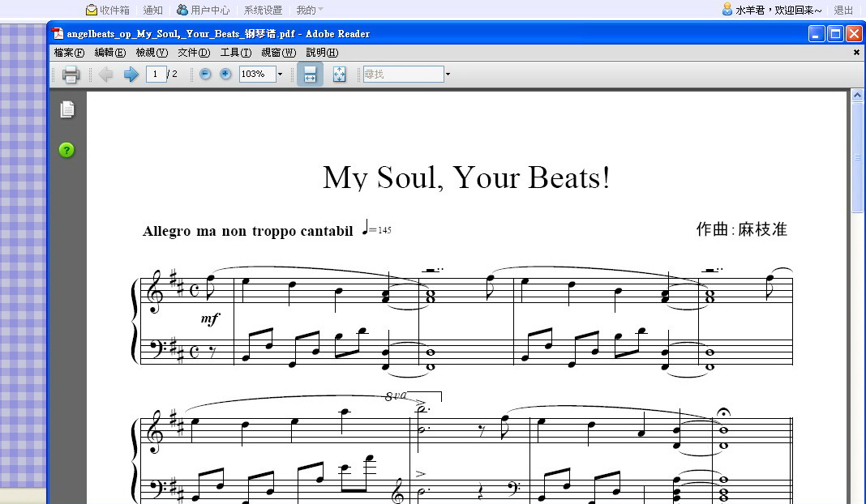Click the 尋找 search text field
866x504 pixels.
click(403, 74)
